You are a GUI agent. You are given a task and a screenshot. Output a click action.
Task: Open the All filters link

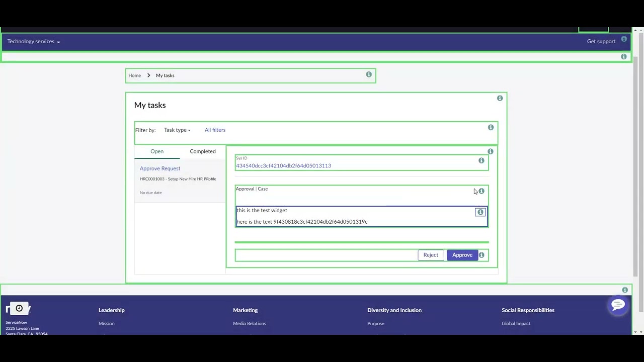click(215, 130)
